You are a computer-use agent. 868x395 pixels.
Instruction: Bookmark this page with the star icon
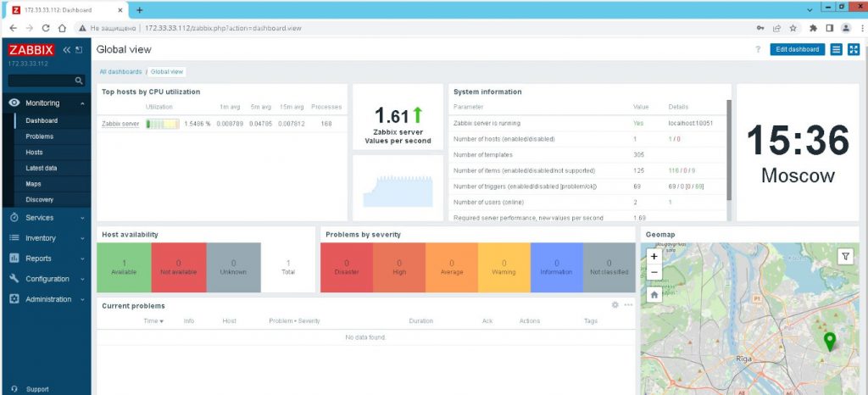pos(791,27)
